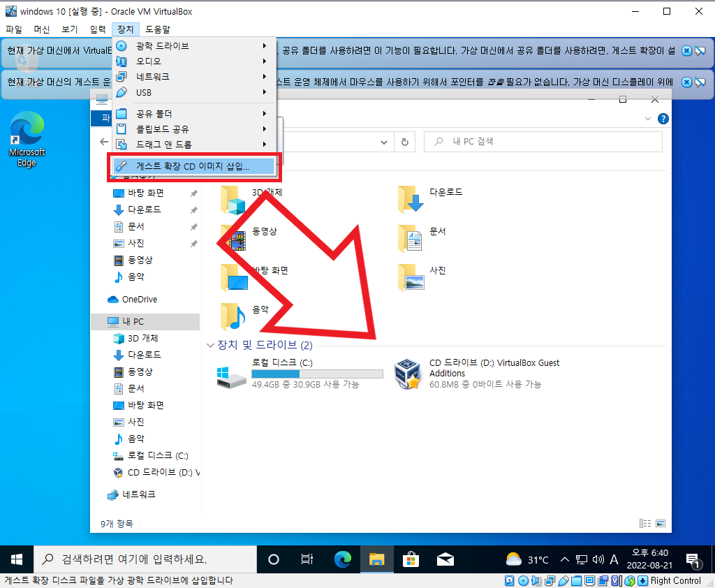This screenshot has width=715, height=588.
Task: Select 바탕 화면 in quick access
Action: click(x=145, y=193)
